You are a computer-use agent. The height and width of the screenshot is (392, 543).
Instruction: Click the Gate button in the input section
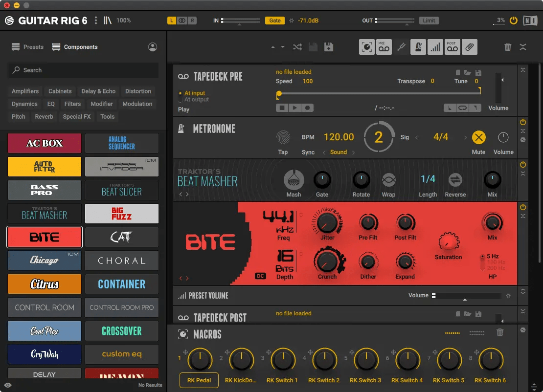(274, 20)
